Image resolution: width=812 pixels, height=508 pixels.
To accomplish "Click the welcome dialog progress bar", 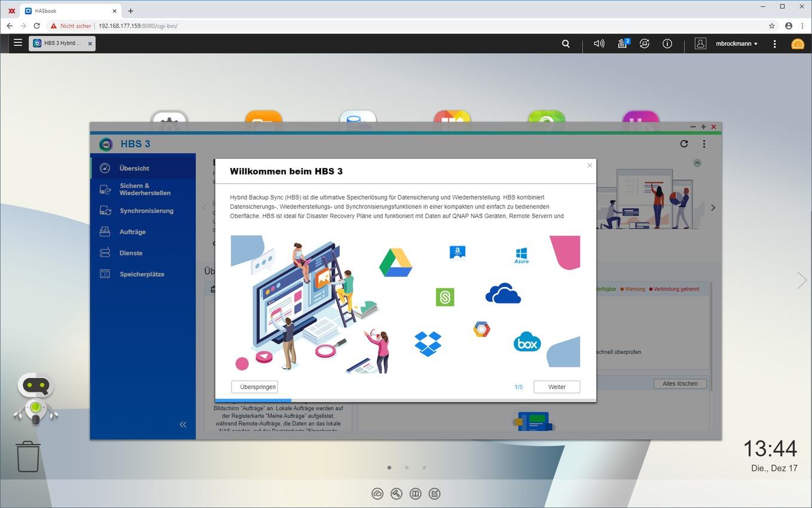I will click(405, 400).
